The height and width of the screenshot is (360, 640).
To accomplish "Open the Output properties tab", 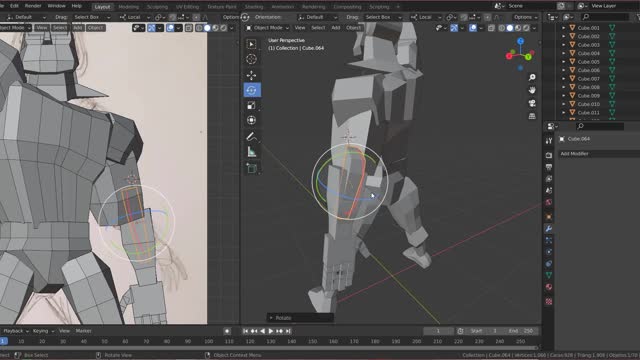I will click(x=549, y=167).
